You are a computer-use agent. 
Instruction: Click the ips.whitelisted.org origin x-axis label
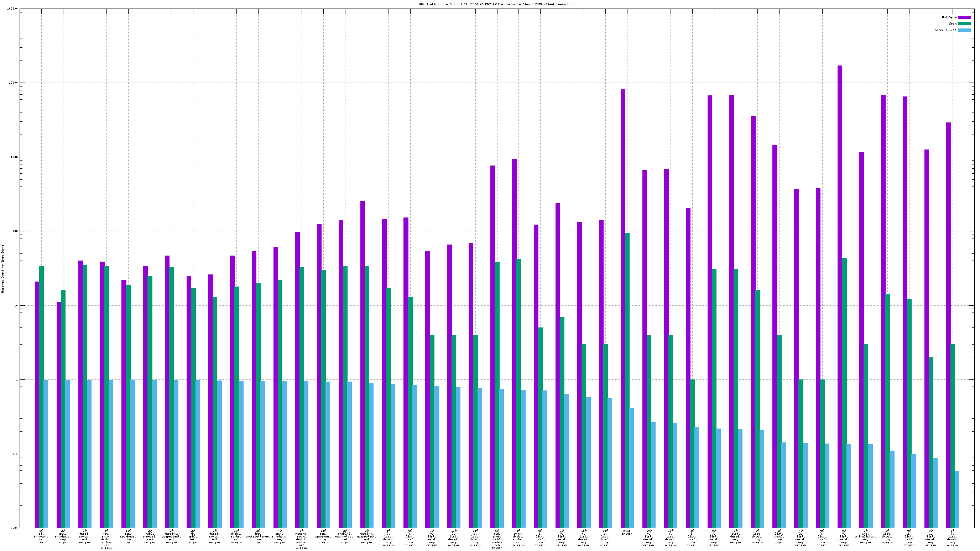tap(865, 536)
